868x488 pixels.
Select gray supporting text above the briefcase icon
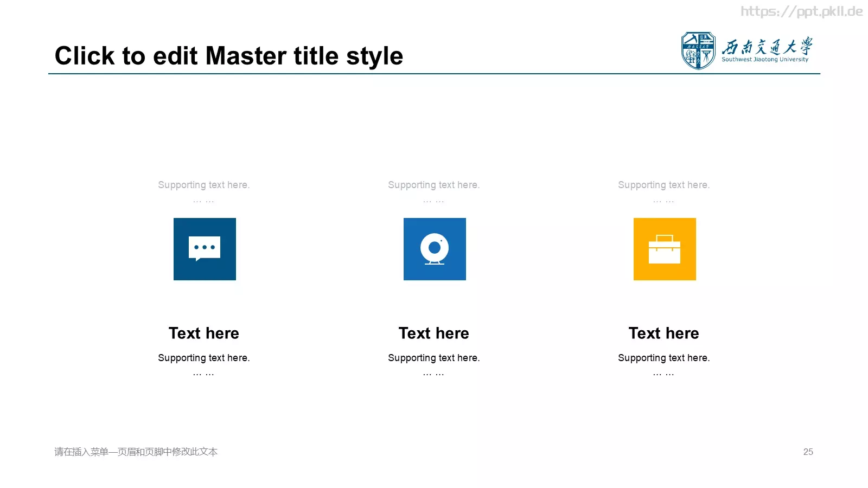pyautogui.click(x=664, y=185)
